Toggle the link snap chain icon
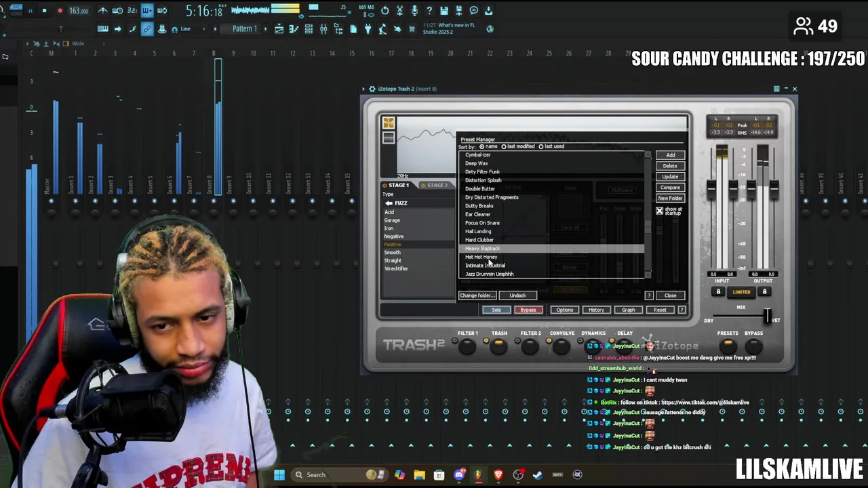868x488 pixels. 147,29
